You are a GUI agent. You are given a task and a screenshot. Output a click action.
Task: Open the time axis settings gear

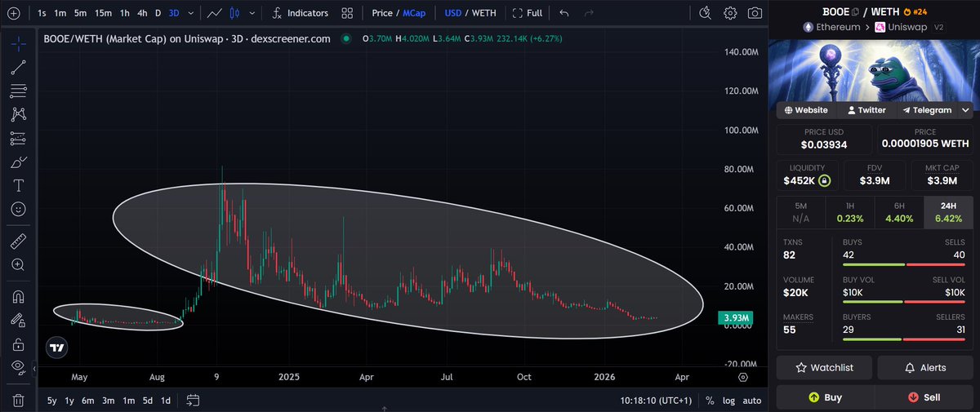[743, 377]
